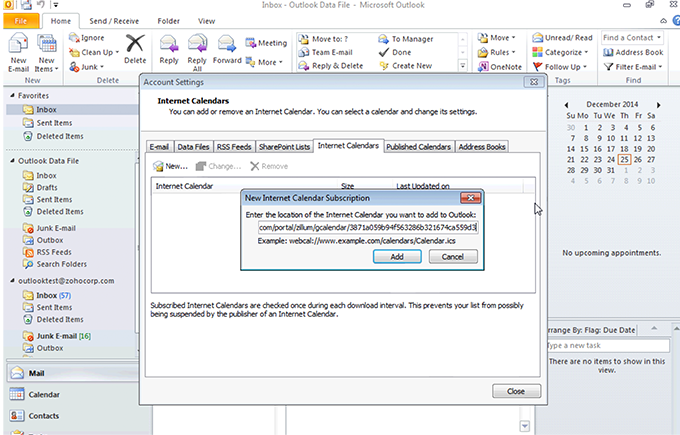Screen dimensions: 680x435
Task: Switch to the View ribbon tab
Action: pos(206,21)
